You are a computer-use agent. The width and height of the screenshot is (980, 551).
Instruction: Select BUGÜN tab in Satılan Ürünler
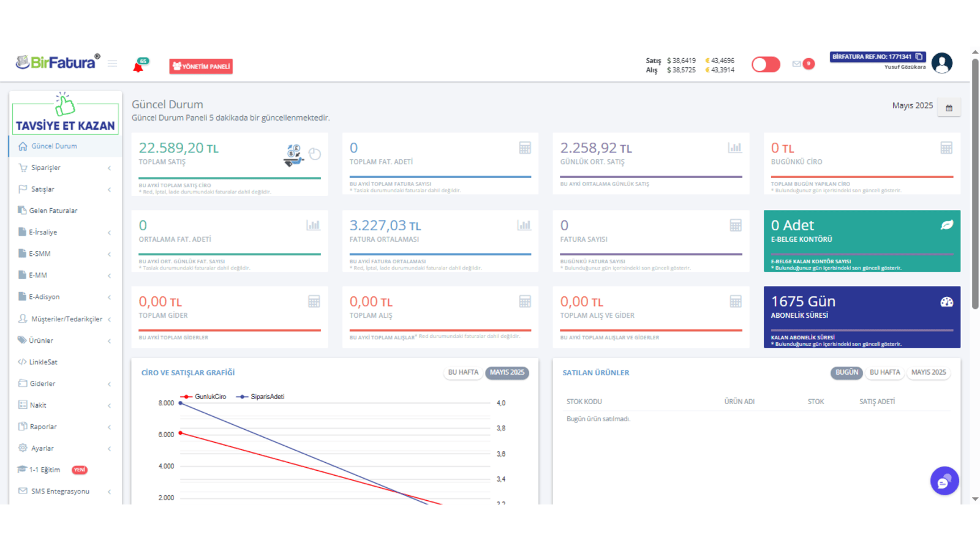coord(846,372)
